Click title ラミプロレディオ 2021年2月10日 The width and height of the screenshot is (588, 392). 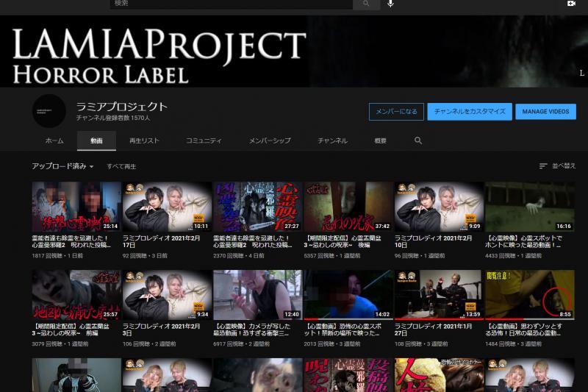tap(433, 241)
